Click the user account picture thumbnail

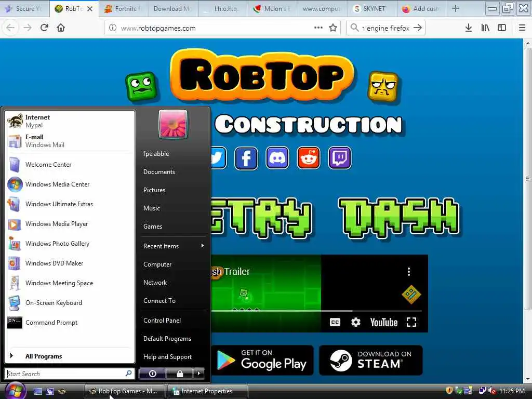coord(172,124)
